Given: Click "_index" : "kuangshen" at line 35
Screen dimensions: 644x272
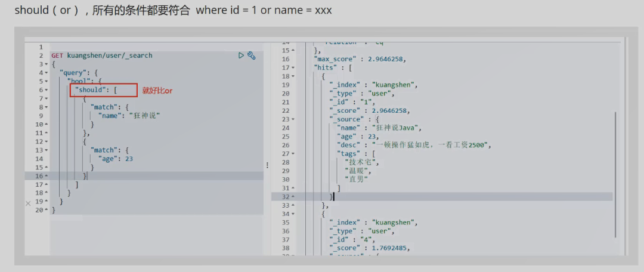Looking at the screenshot, I should point(374,222).
